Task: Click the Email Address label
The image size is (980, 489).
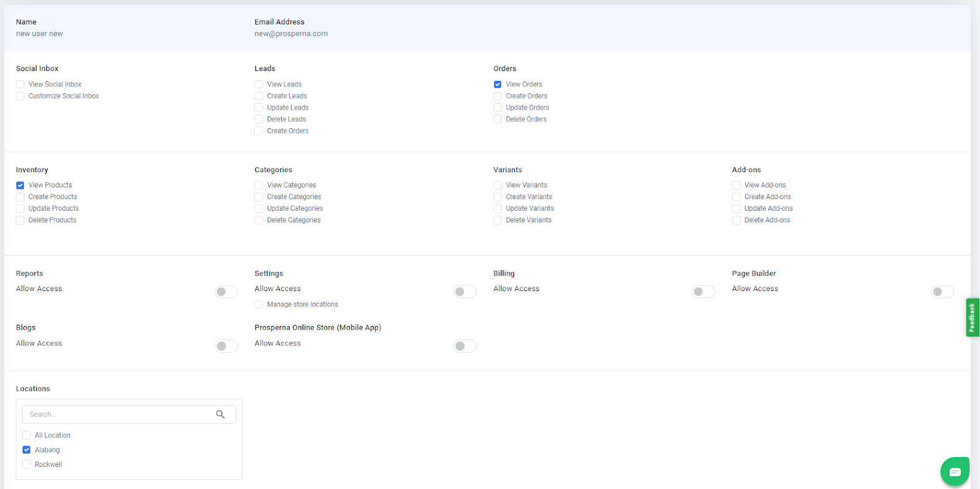Action: [x=279, y=22]
